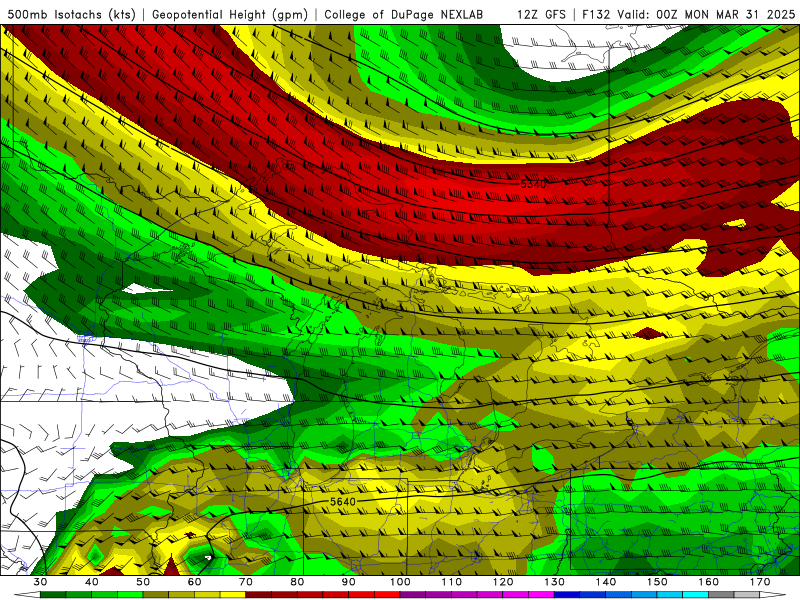Image resolution: width=800 pixels, height=600 pixels.
Task: Select the purple swatch just after 100
Action: [x=413, y=595]
